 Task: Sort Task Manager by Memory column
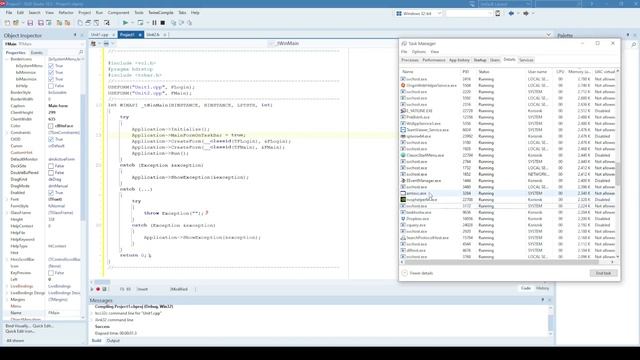click(578, 72)
